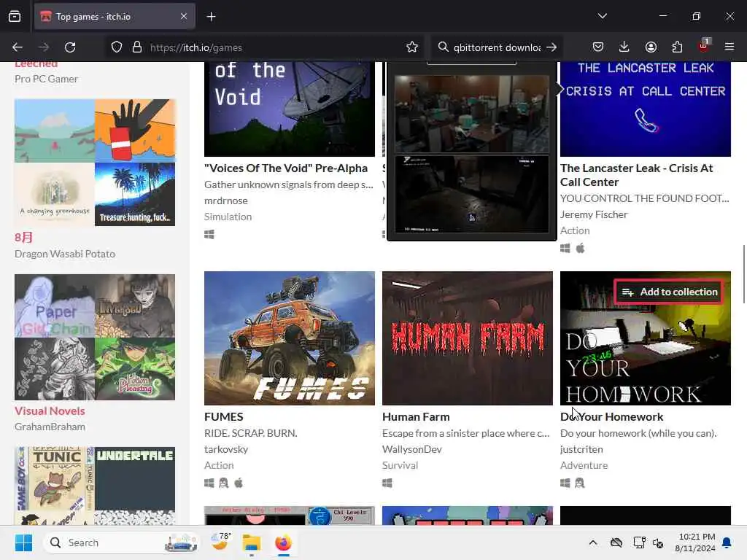Viewport: 747px width, 560px height.
Task: Open the Voices Of The Void thumbnail
Action: pos(289,109)
